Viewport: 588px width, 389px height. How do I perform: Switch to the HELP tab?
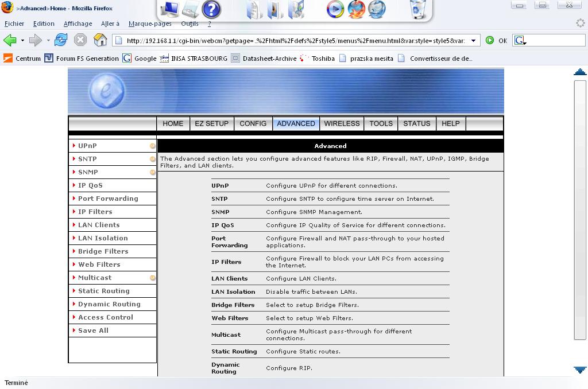(x=451, y=124)
